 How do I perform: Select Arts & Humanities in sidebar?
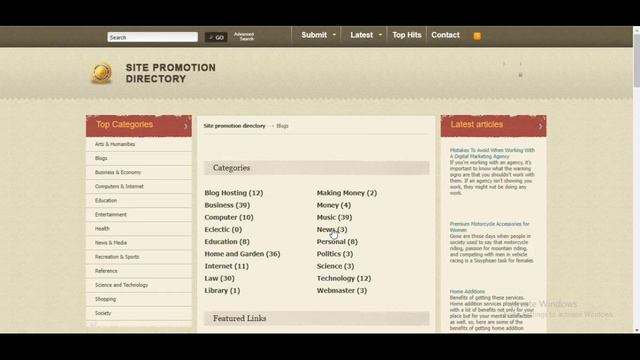(x=115, y=144)
